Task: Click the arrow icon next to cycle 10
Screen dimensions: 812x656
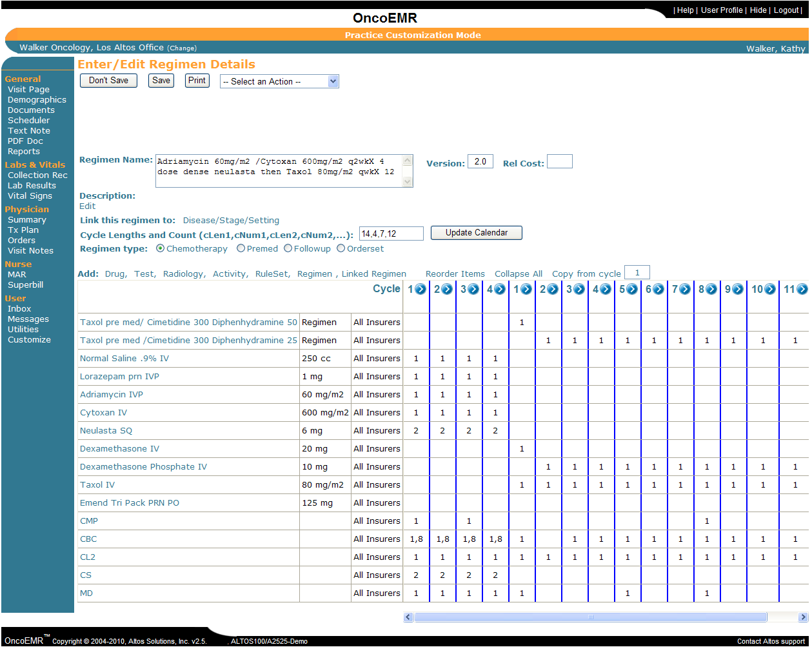Action: [x=769, y=289]
